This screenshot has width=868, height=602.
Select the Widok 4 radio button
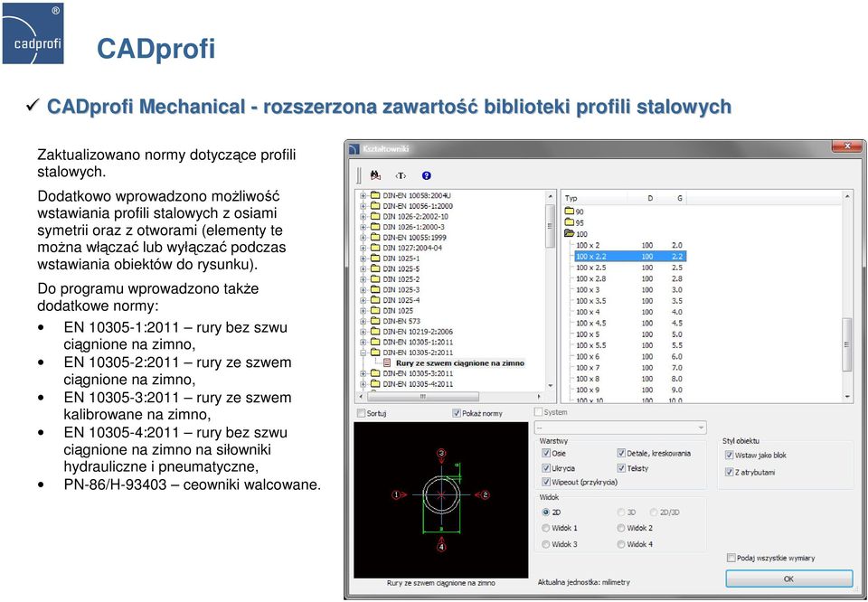click(621, 544)
